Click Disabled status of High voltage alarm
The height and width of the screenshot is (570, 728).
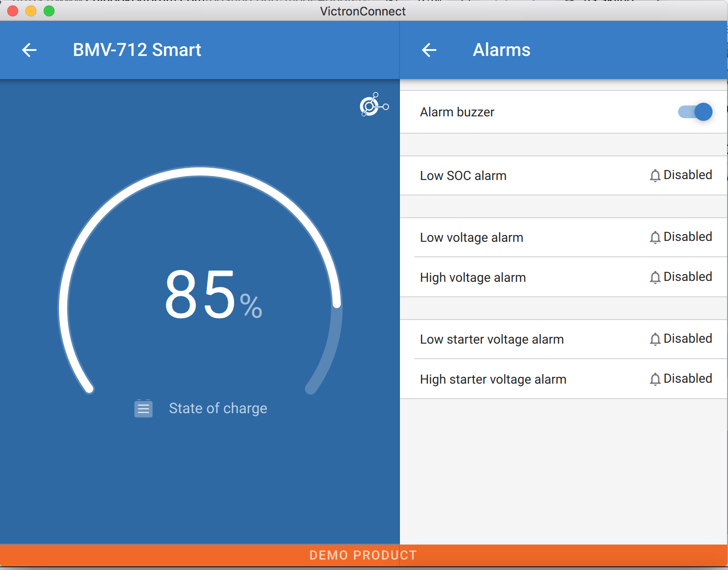tap(688, 277)
